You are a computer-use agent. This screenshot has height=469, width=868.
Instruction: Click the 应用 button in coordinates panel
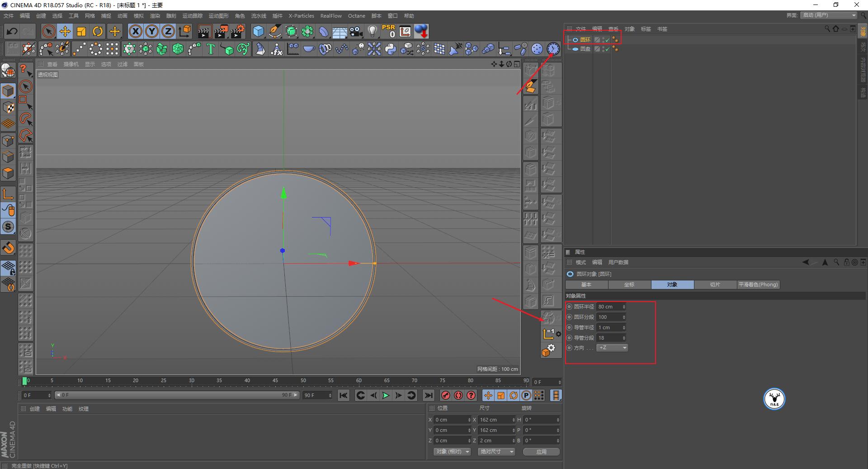pyautogui.click(x=541, y=451)
